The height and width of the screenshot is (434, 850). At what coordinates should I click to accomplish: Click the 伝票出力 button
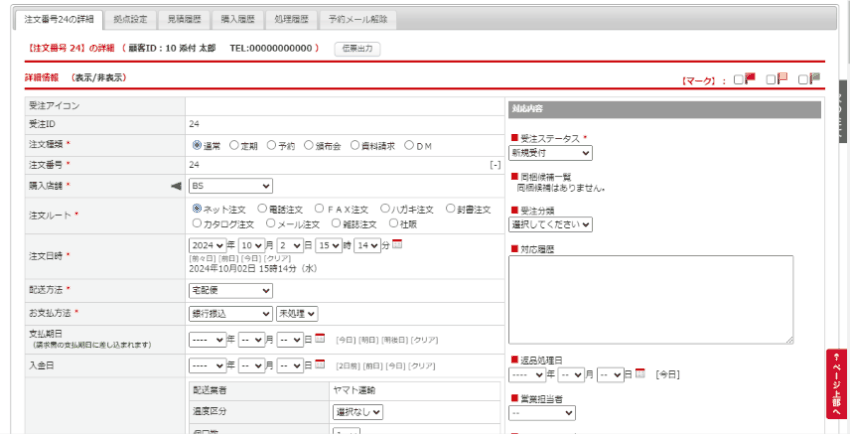[357, 48]
